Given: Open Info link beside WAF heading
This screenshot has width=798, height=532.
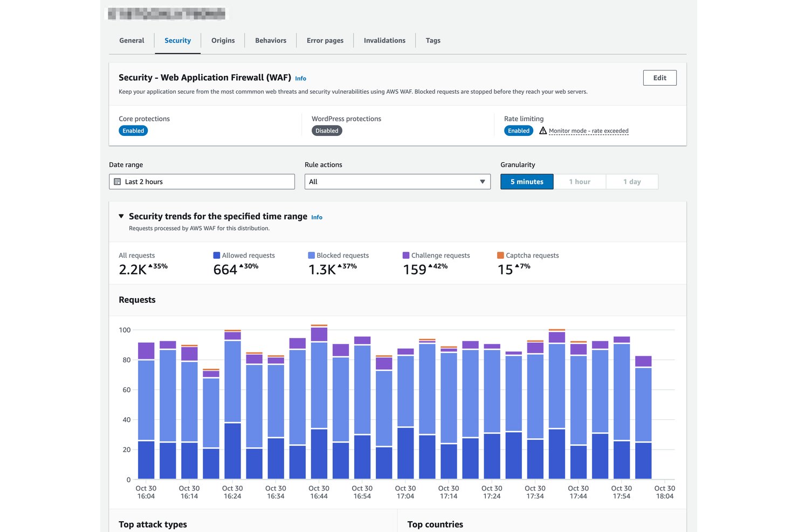Looking at the screenshot, I should (x=300, y=79).
